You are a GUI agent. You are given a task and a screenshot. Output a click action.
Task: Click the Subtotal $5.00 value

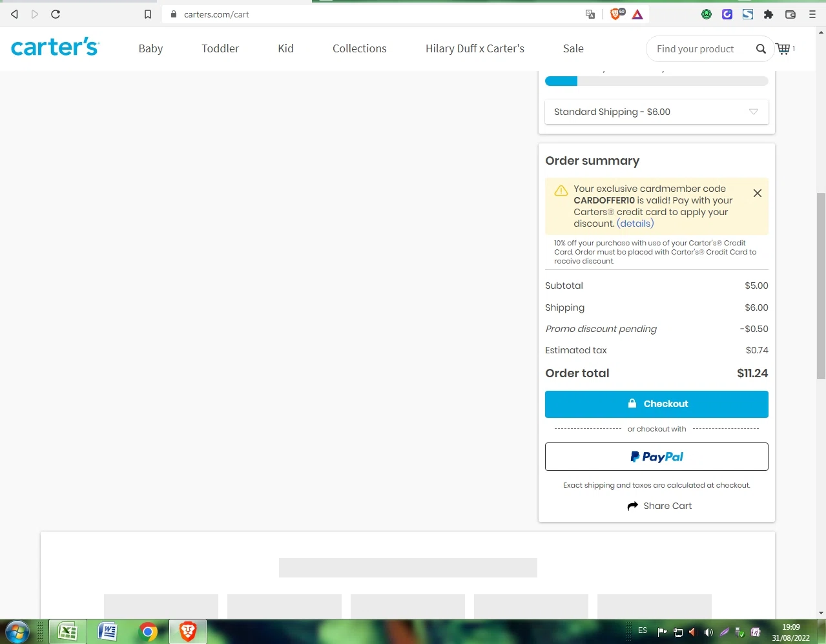[x=756, y=286]
